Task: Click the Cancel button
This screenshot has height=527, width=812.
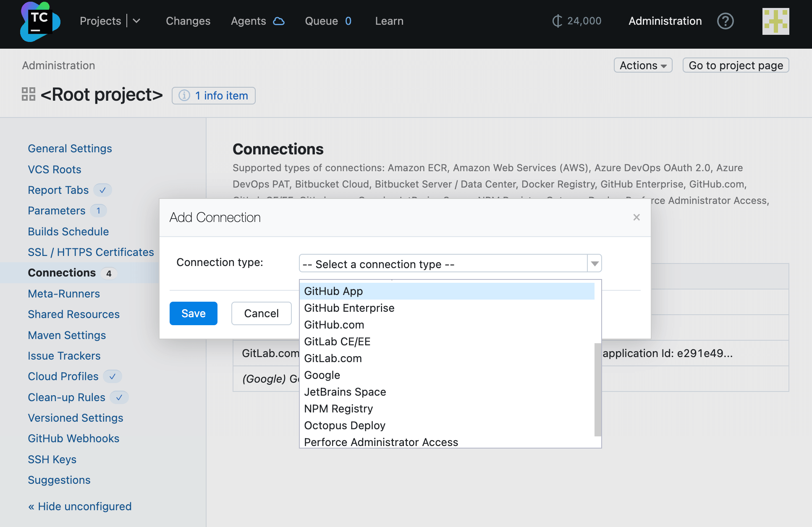Action: click(x=261, y=313)
